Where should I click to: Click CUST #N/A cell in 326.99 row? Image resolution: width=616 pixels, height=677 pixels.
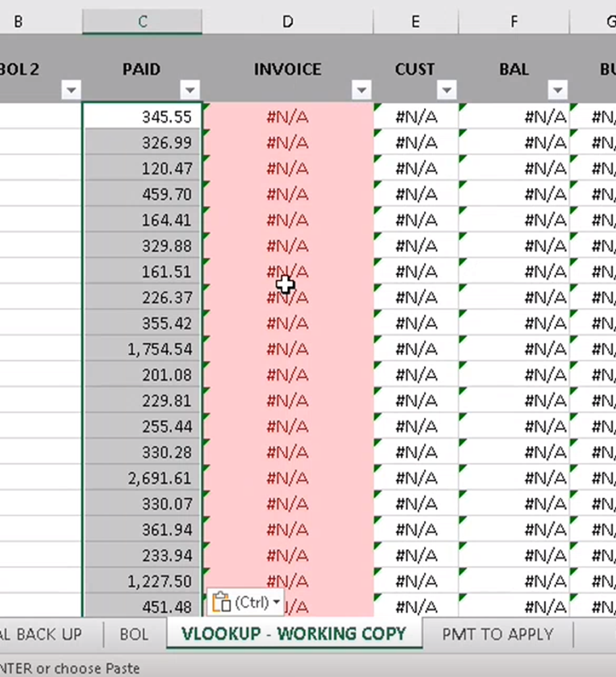pyautogui.click(x=416, y=143)
